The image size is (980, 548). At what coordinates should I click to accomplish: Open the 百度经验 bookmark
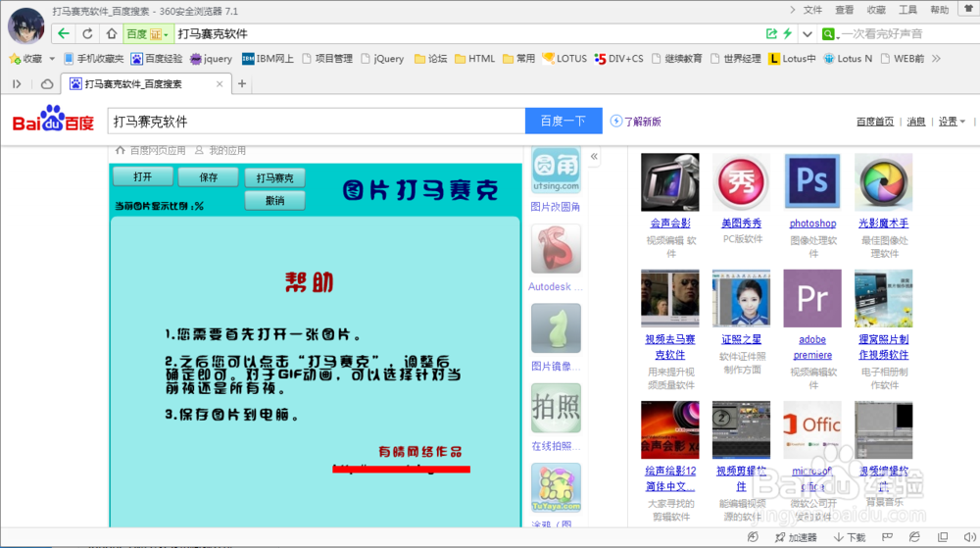click(157, 59)
